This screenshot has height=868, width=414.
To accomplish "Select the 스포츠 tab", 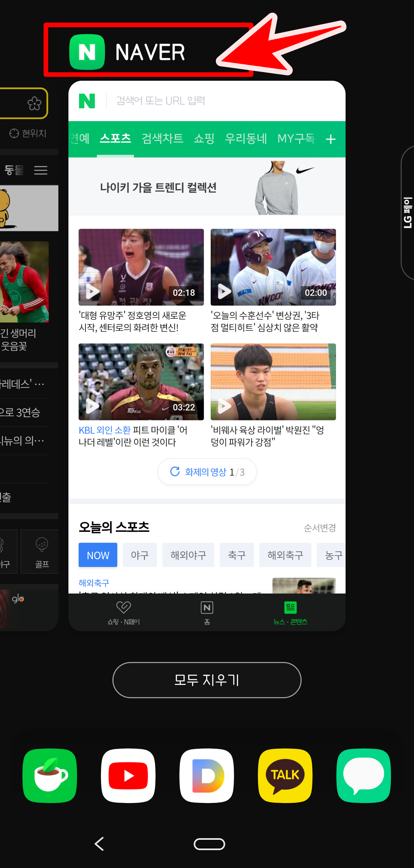I will 115,138.
